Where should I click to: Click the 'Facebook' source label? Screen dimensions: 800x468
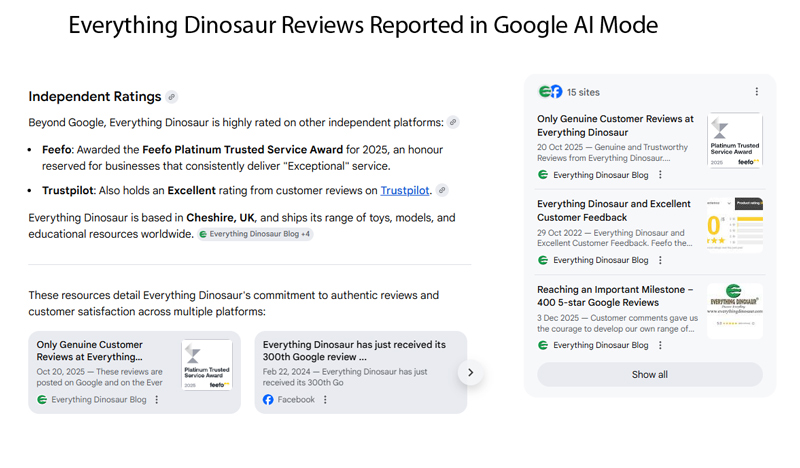[x=296, y=400]
